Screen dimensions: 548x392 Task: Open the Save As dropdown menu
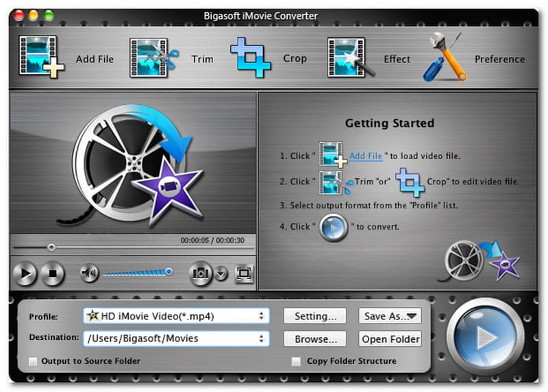pos(389,316)
